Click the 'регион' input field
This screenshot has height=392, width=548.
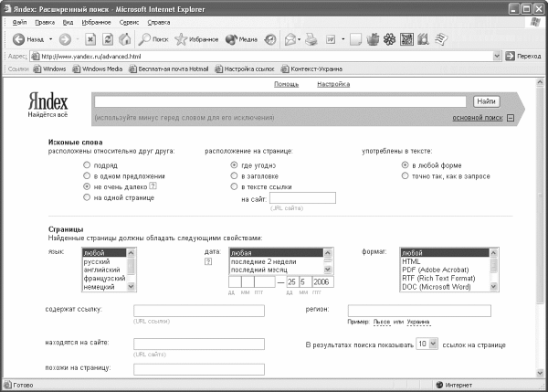(x=419, y=311)
